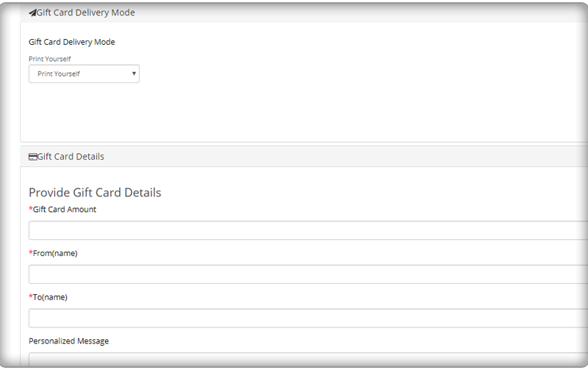Click the credit card details icon

click(32, 157)
